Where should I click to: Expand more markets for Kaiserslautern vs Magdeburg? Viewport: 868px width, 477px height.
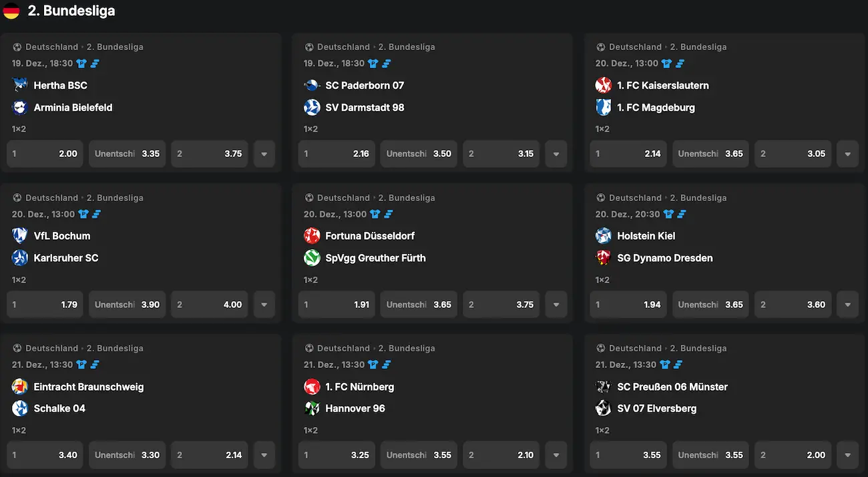pos(847,154)
